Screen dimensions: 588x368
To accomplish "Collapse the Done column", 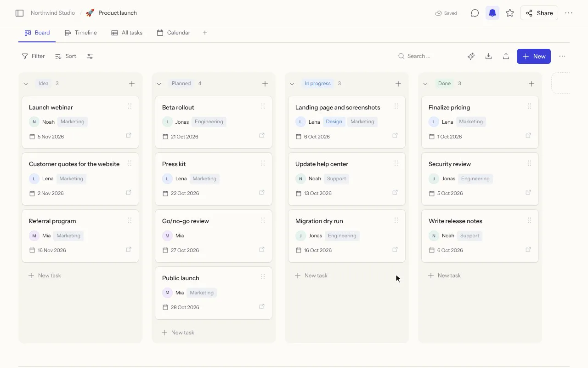I will [x=425, y=84].
